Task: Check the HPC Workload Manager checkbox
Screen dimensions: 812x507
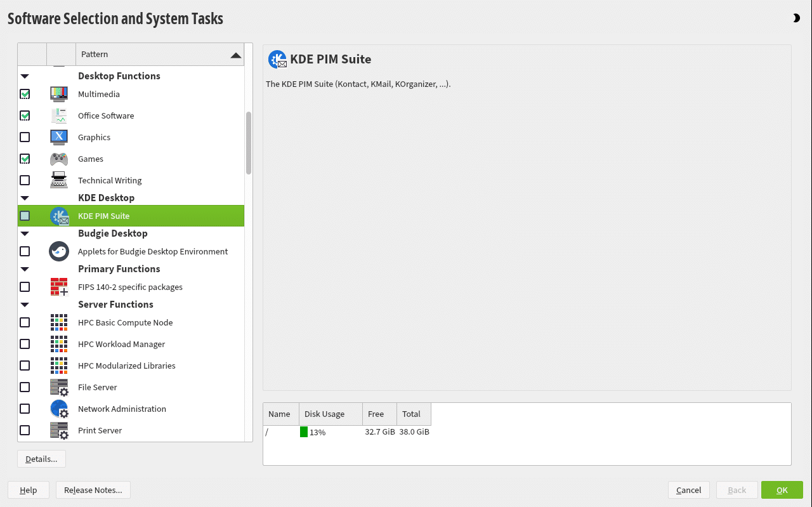Action: pyautogui.click(x=25, y=344)
